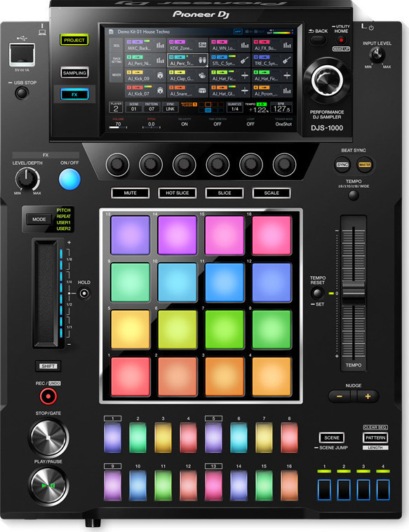Tap the blue FX button beside screen

(74, 95)
